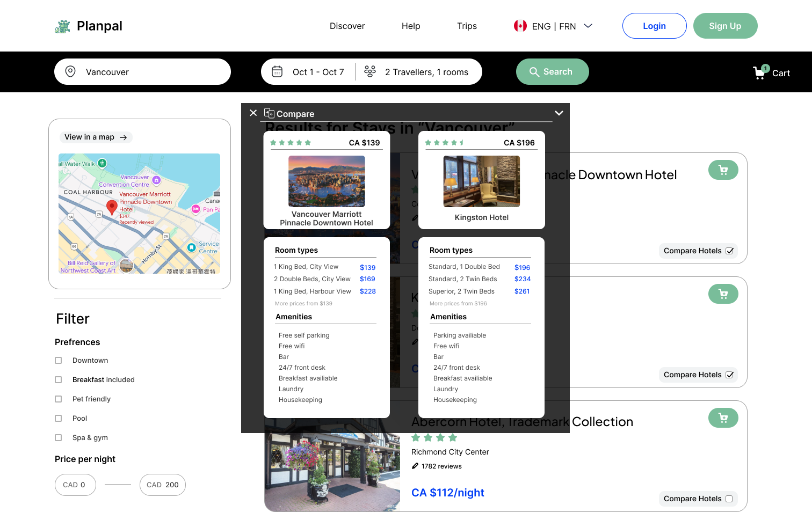The width and height of the screenshot is (812, 527).
Task: Open the 2 Travellers, 1 rooms selector
Action: coord(426,71)
